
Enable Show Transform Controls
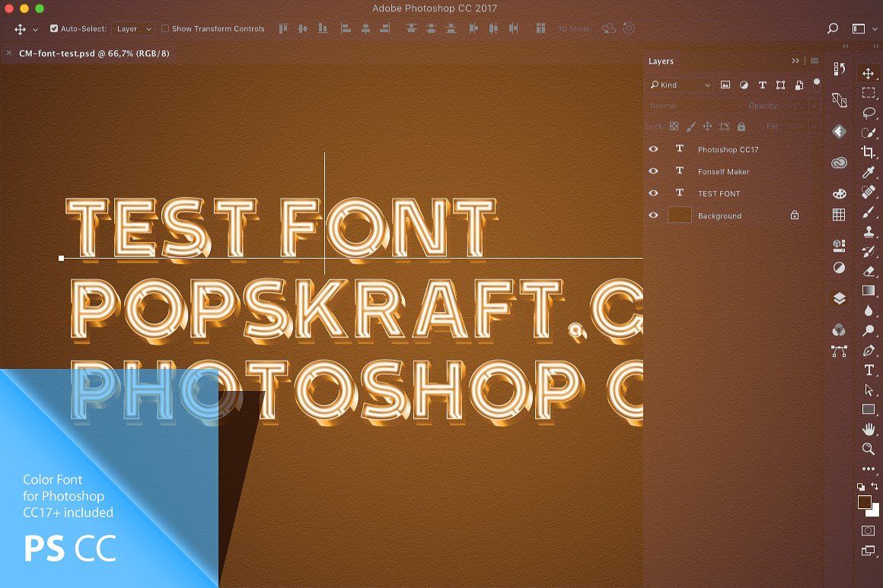click(164, 28)
